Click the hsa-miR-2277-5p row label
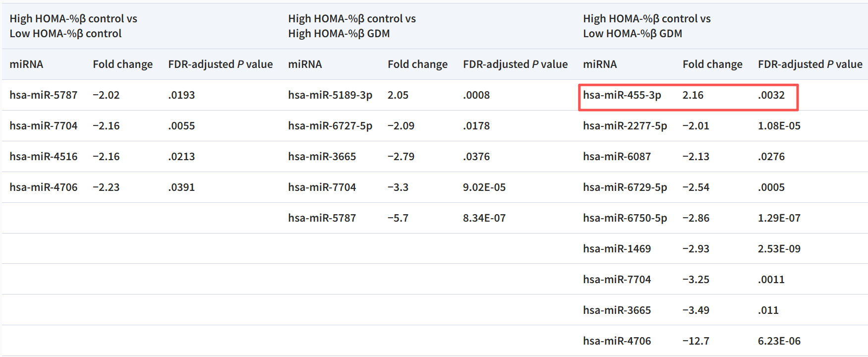 (x=625, y=126)
